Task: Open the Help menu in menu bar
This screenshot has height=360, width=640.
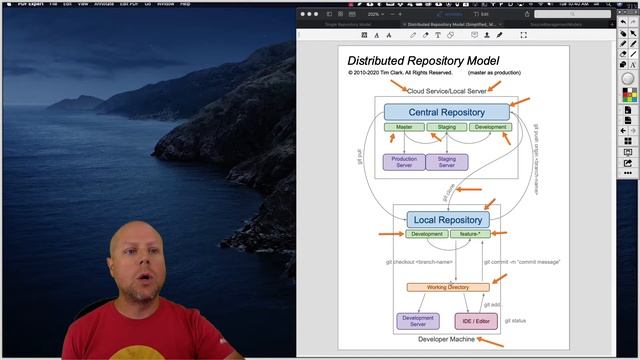Action: [185, 4]
